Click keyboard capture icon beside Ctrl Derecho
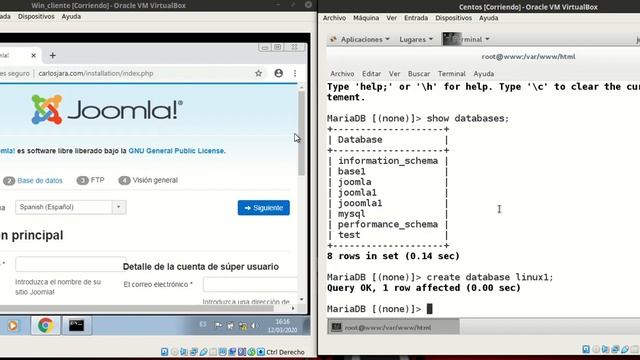The height and width of the screenshot is (360, 640). [261, 352]
